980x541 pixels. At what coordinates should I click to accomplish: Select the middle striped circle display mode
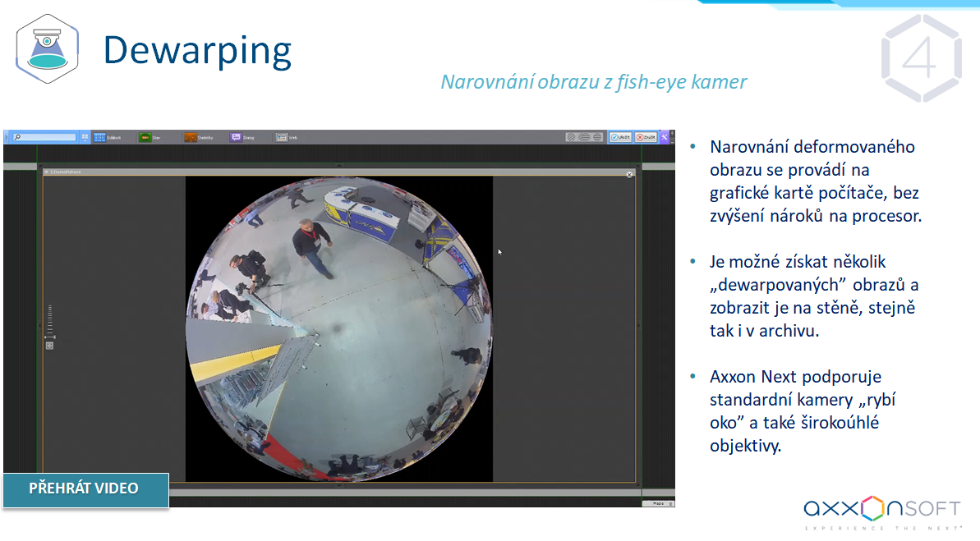click(584, 137)
